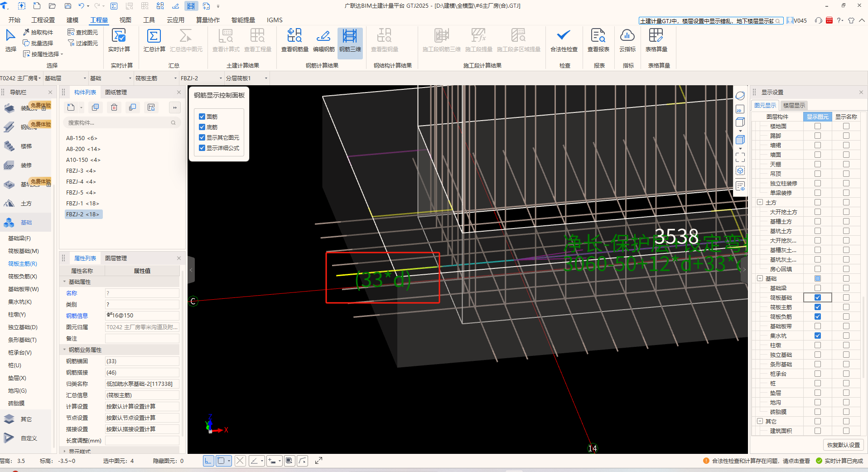Click 批量选择 batch select tool

39,43
